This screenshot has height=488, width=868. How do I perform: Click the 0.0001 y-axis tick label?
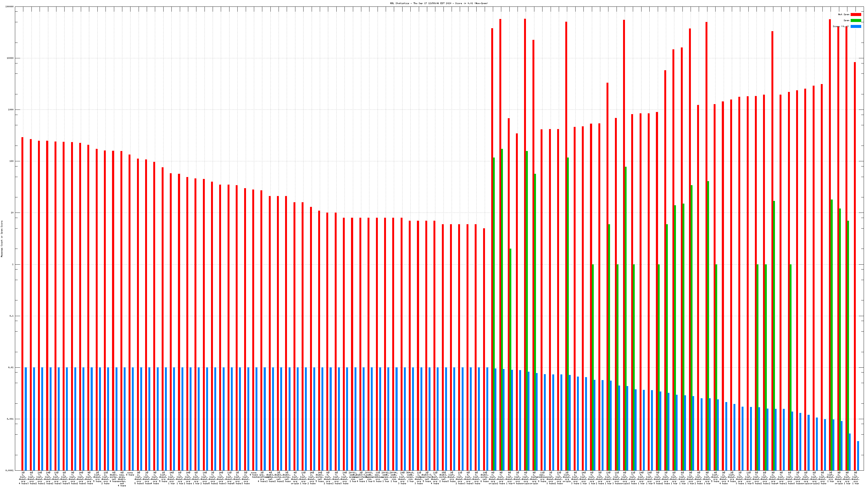click(x=10, y=470)
